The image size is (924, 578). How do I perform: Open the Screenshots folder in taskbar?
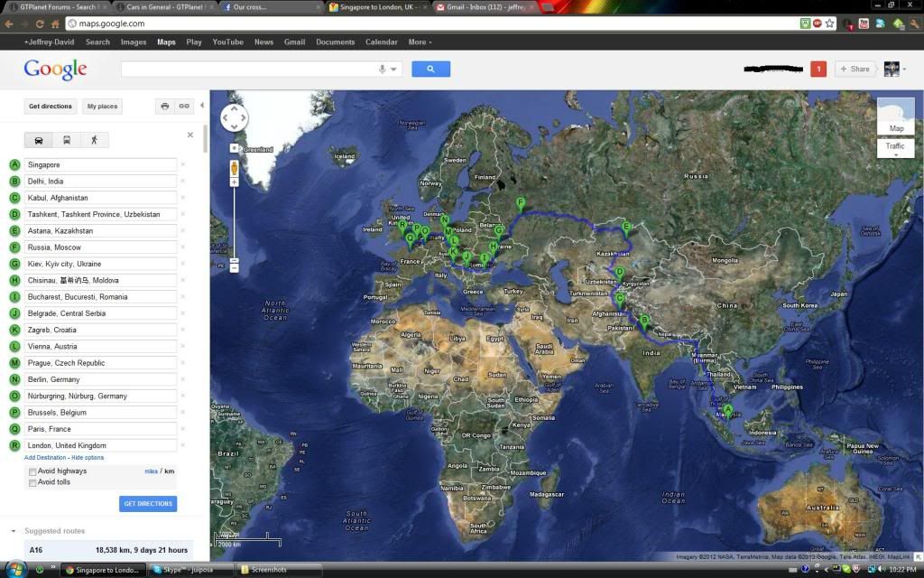pyautogui.click(x=280, y=570)
